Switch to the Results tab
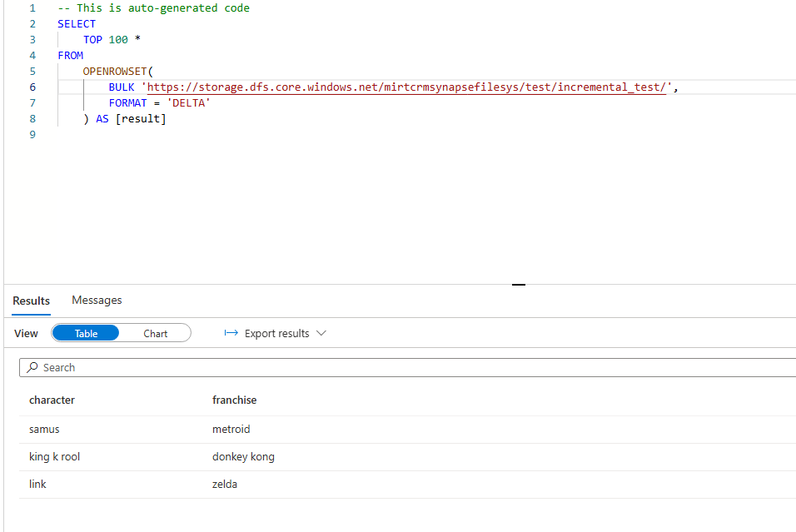Viewport: 796px width, 532px height. pos(31,301)
